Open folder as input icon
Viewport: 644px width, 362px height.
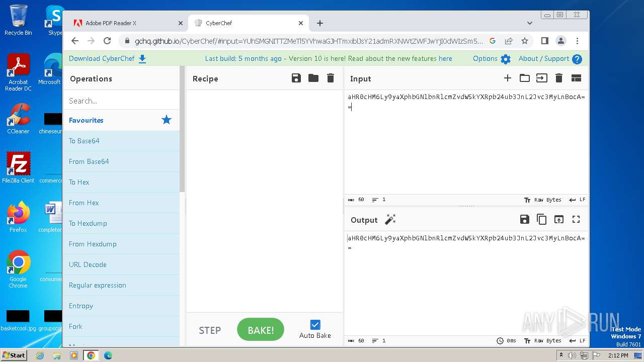[x=525, y=78]
